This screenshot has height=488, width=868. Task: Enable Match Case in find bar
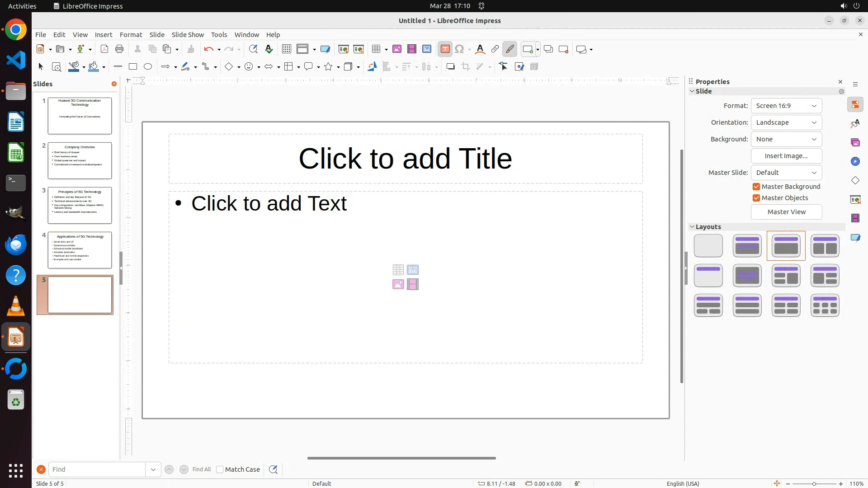pyautogui.click(x=220, y=469)
